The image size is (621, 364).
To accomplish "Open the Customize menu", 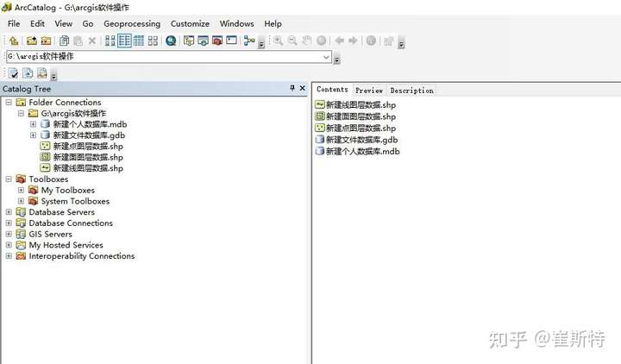I will [x=190, y=24].
